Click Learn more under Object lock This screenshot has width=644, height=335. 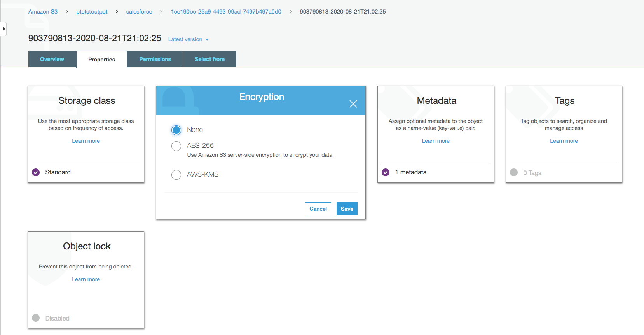(x=86, y=279)
